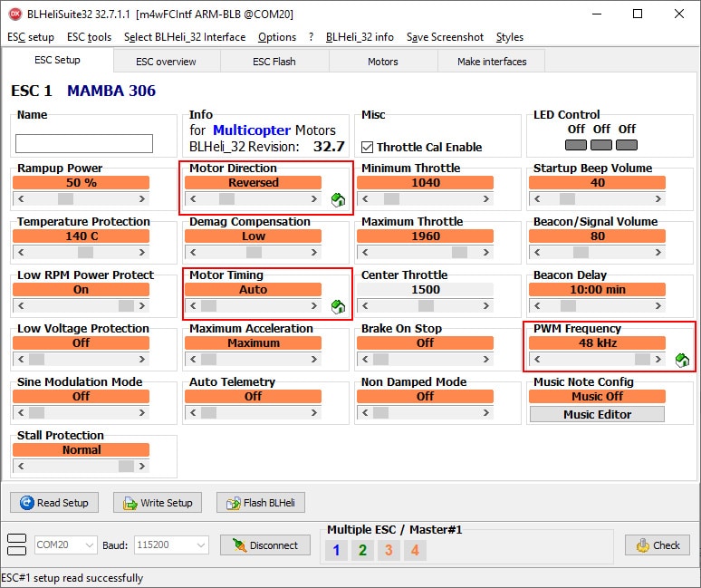
Task: Click the Temperature Protection slider thumb
Action: [x=84, y=252]
